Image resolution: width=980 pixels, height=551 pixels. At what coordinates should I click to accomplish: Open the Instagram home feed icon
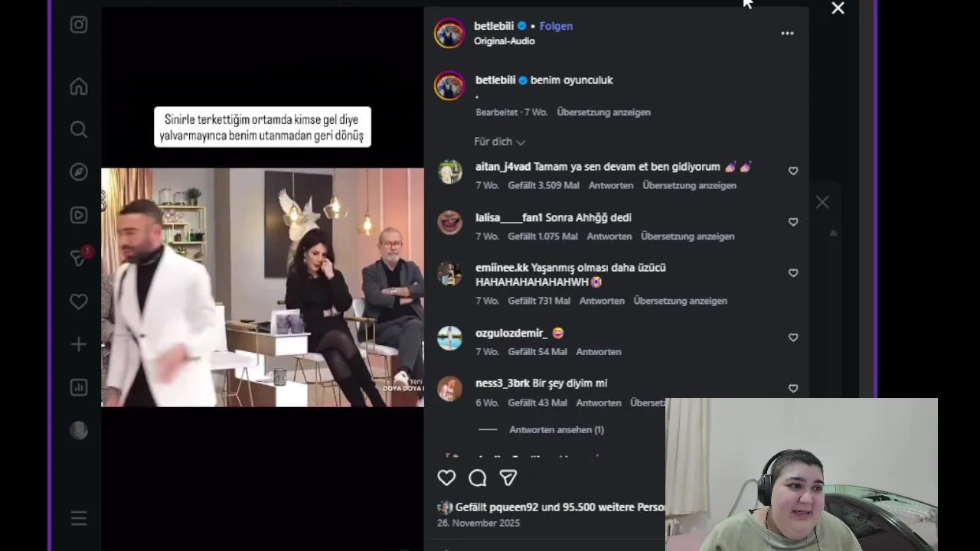point(79,86)
